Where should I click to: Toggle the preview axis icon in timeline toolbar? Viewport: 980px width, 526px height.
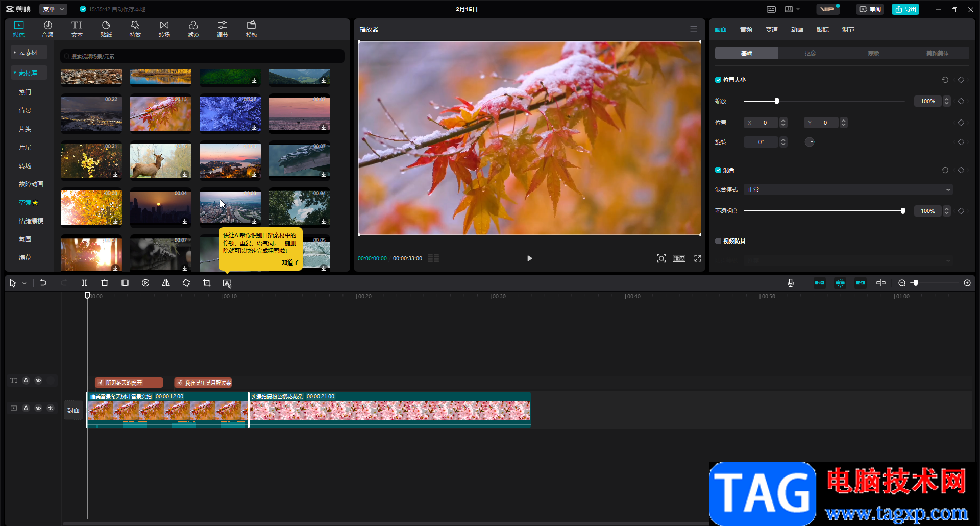point(881,283)
